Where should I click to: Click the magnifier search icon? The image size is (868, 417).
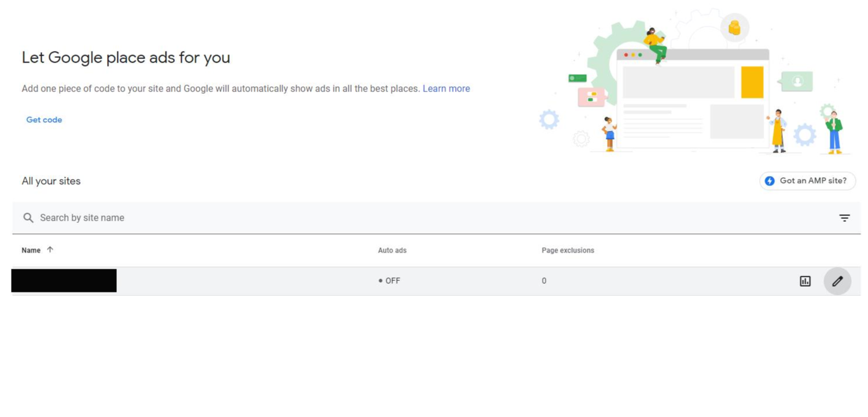(x=28, y=218)
